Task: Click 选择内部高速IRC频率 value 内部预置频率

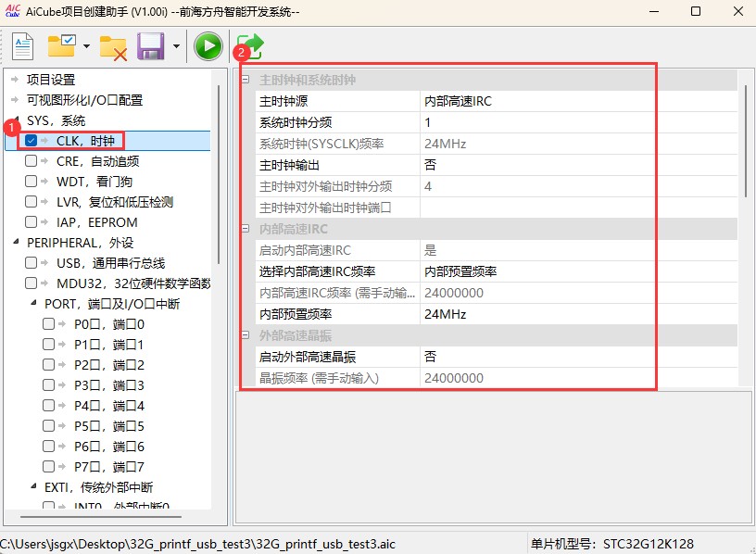Action: (578, 271)
